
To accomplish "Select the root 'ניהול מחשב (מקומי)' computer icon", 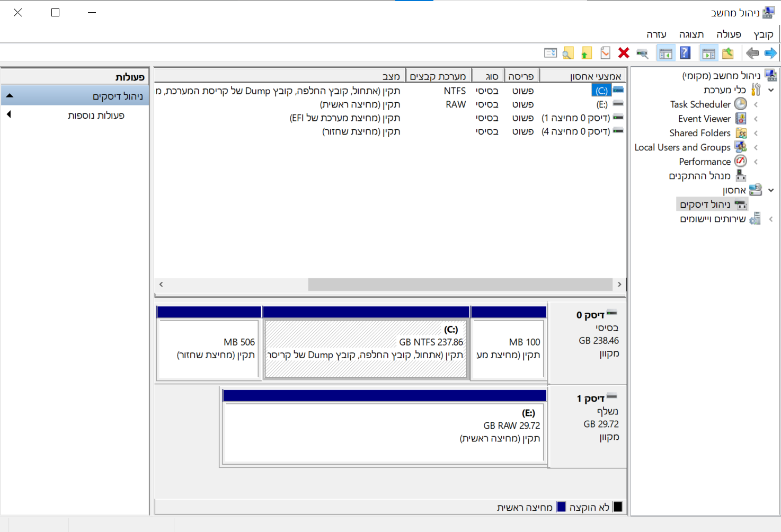I will pyautogui.click(x=771, y=76).
